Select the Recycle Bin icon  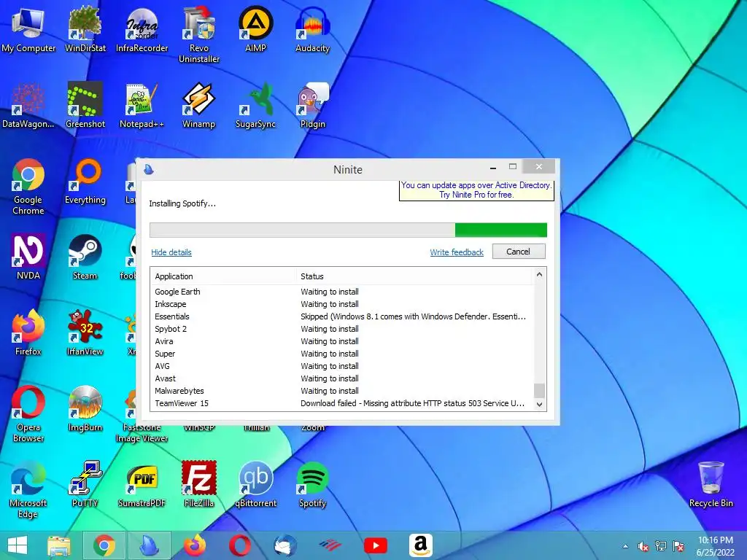pos(711,485)
